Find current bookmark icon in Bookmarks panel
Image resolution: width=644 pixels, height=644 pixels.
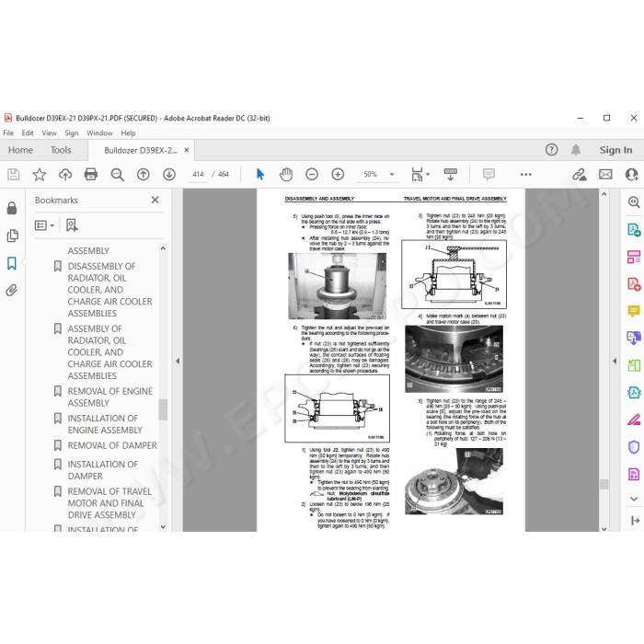point(72,225)
